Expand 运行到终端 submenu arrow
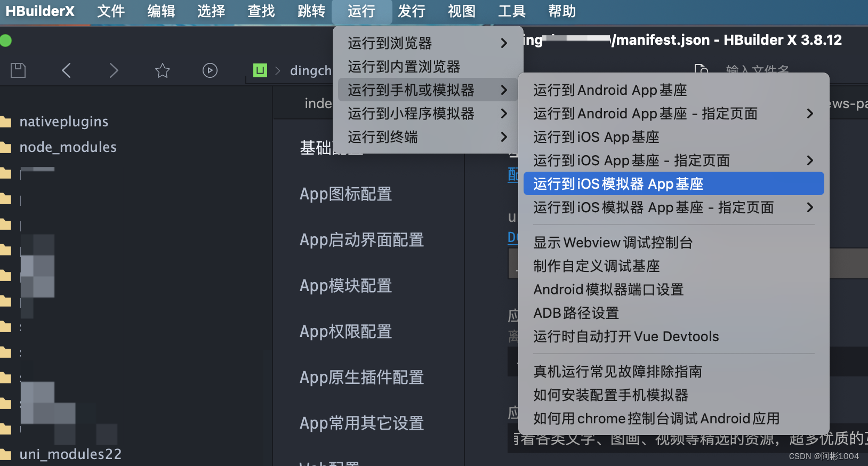This screenshot has width=868, height=466. tap(504, 137)
